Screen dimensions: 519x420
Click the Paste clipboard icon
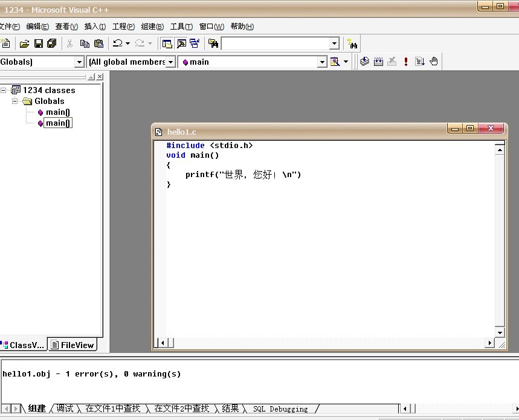(x=98, y=44)
